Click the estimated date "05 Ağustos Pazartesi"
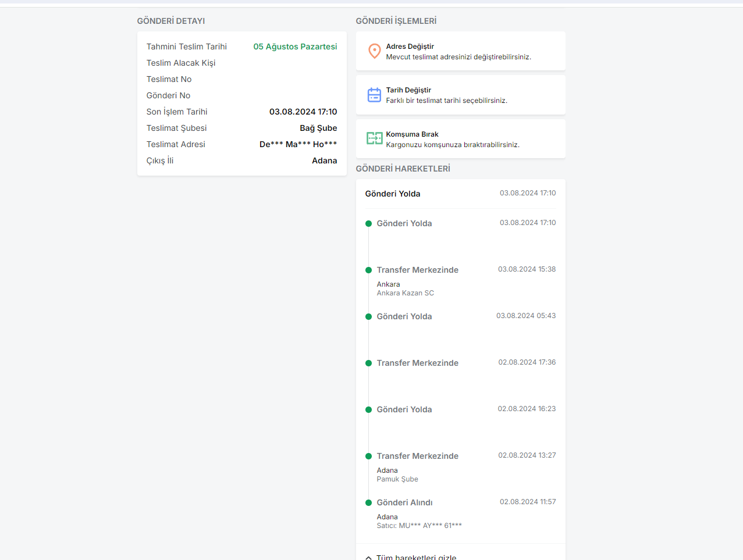Image resolution: width=743 pixels, height=560 pixels. click(295, 47)
